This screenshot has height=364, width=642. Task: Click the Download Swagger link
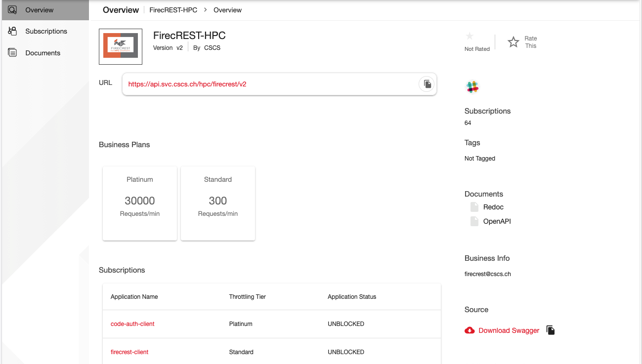pyautogui.click(x=509, y=330)
